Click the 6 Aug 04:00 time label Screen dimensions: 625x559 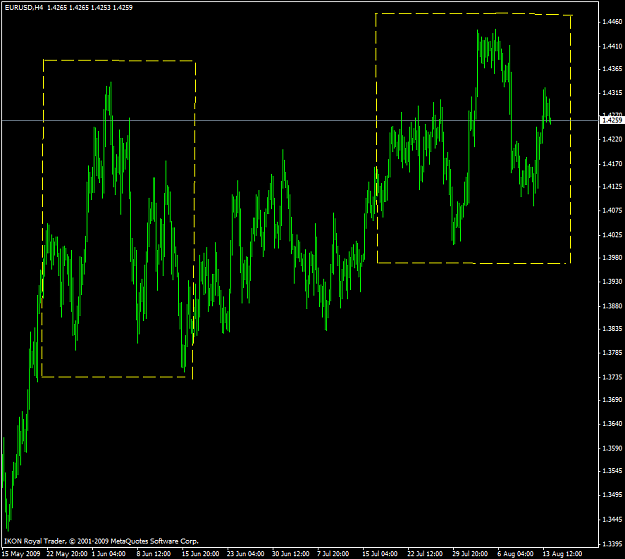coord(515,554)
